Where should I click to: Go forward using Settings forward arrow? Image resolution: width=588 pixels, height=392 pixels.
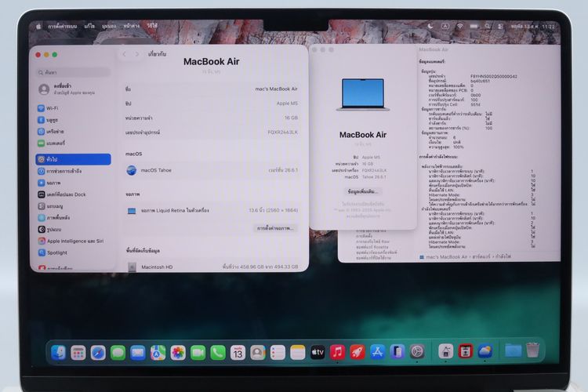pos(137,54)
